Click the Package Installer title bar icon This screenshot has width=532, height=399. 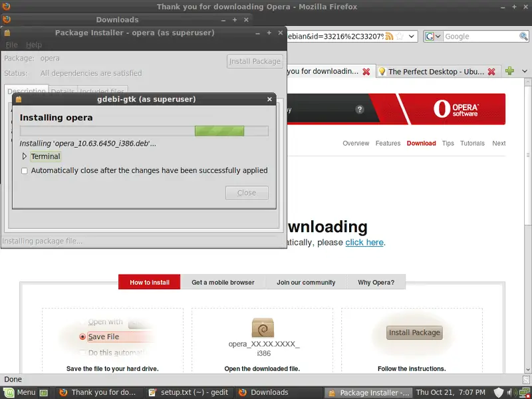coord(7,33)
